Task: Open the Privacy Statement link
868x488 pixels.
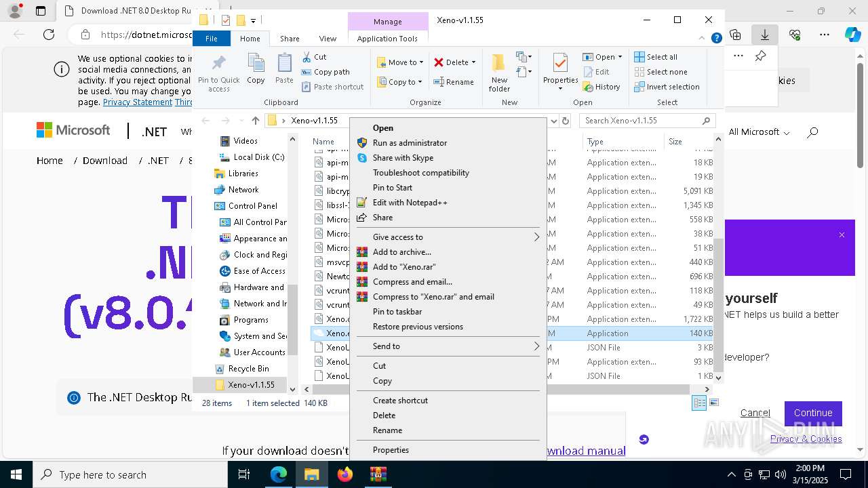Action: [138, 102]
